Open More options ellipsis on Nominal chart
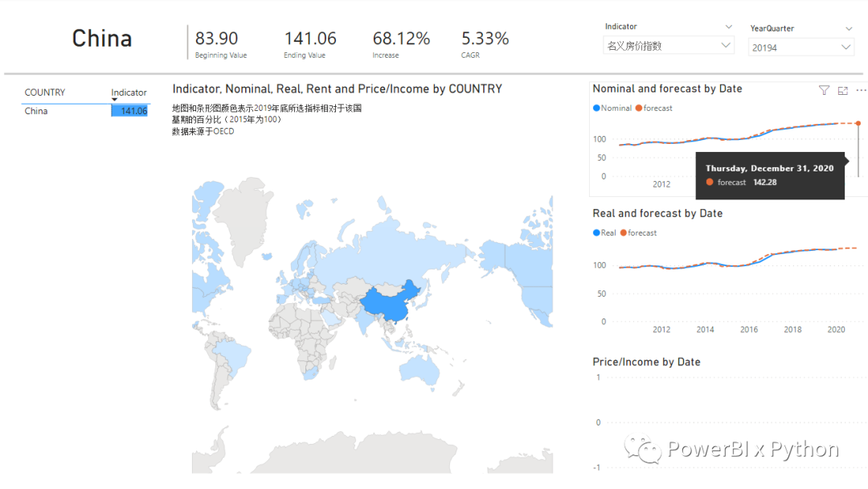 pyautogui.click(x=861, y=91)
